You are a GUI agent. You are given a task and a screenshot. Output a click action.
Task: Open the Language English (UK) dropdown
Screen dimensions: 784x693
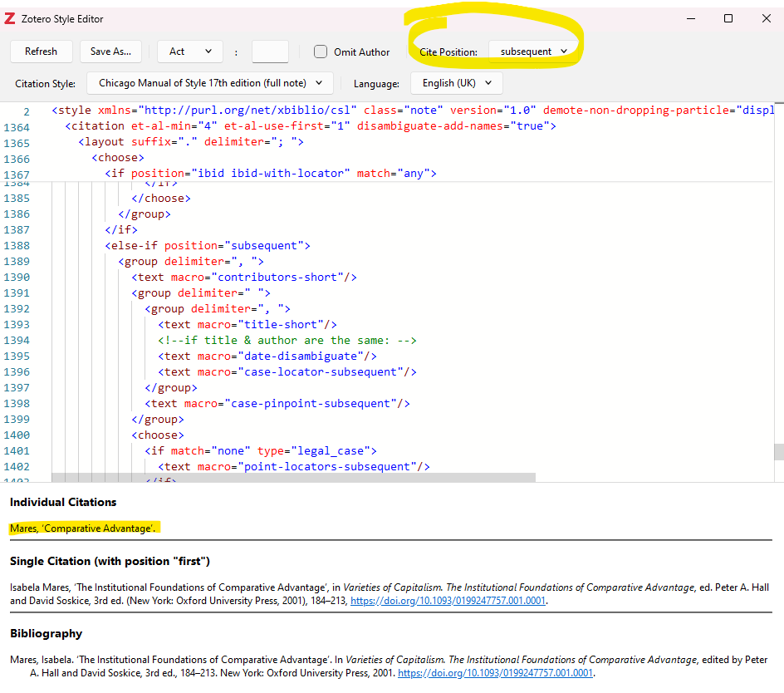point(457,83)
